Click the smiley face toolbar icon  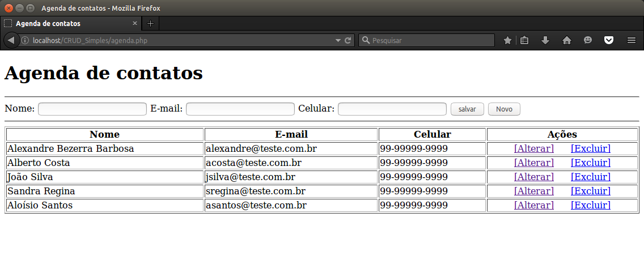[x=588, y=40]
